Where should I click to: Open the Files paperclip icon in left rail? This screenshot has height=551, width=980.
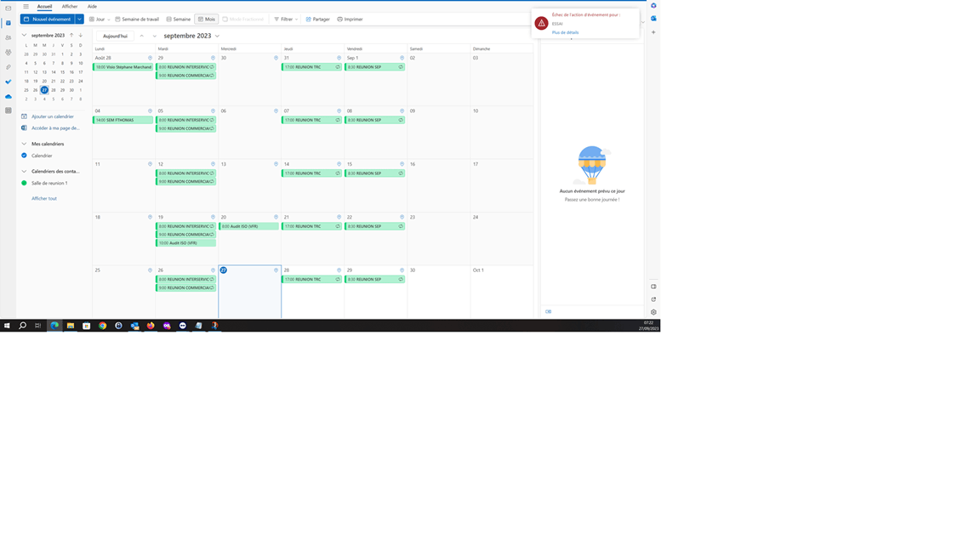coord(9,67)
